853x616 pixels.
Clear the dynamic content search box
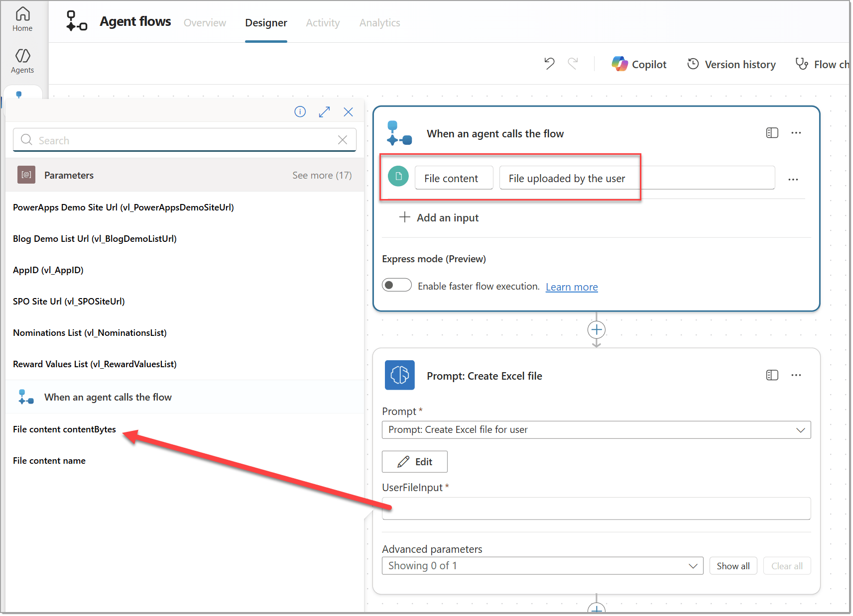tap(343, 140)
